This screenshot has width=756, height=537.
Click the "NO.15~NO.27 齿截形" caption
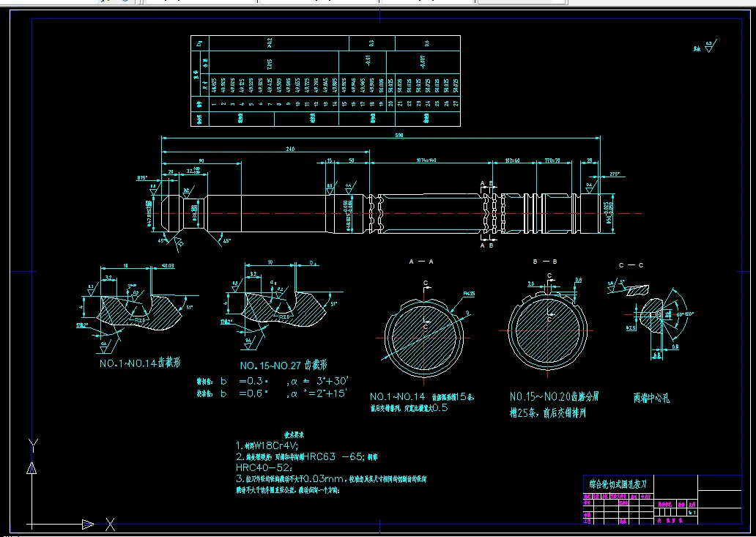283,365
